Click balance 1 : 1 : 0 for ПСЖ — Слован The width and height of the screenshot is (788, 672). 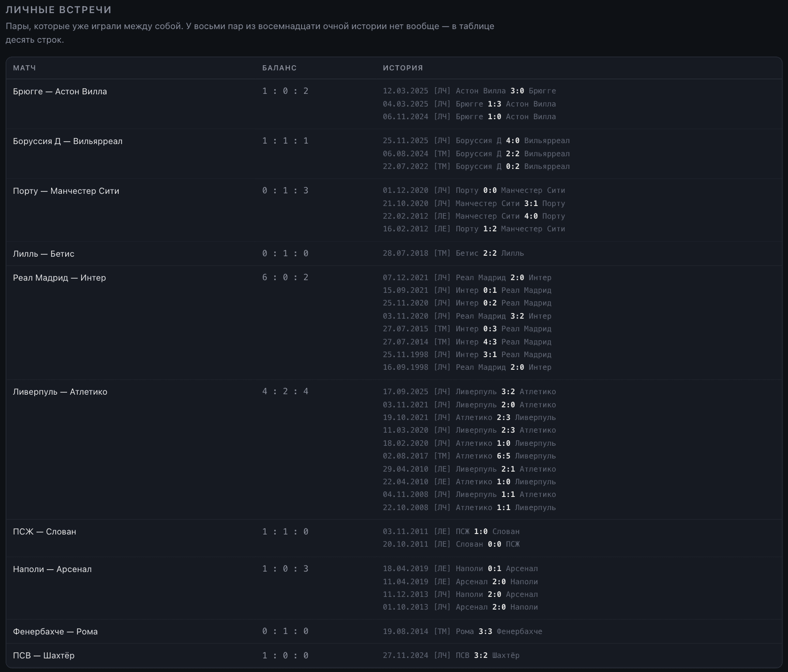(285, 532)
